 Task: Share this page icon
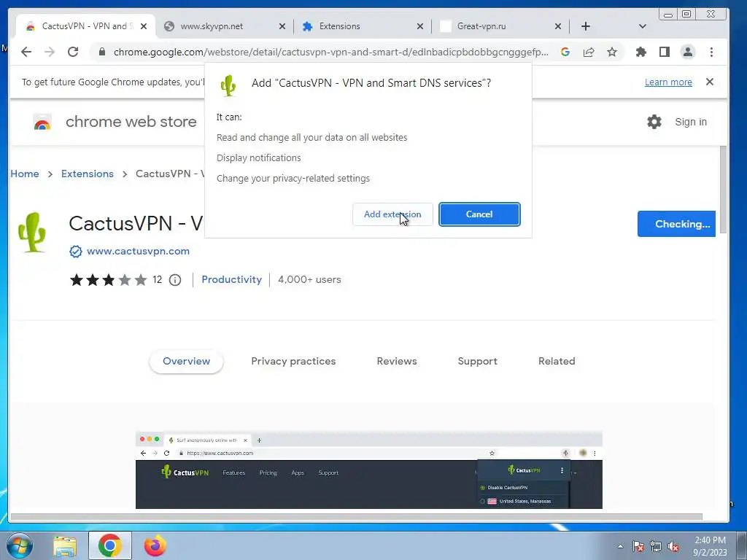[589, 52]
